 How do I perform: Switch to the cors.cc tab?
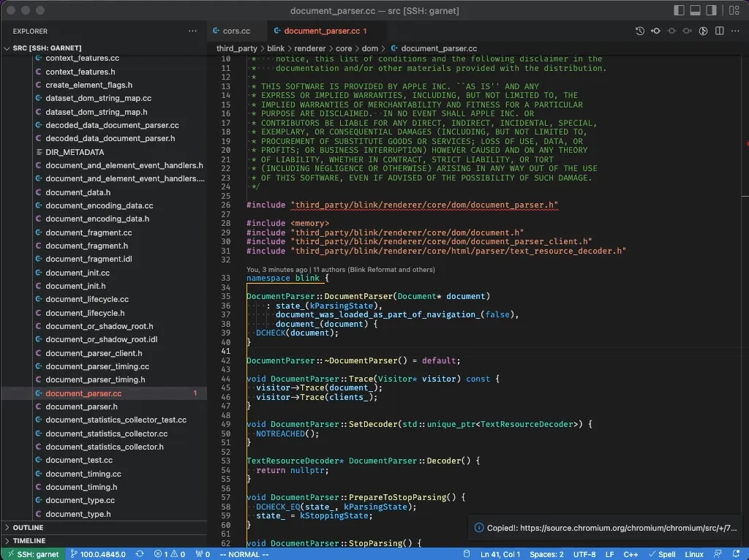click(x=236, y=31)
